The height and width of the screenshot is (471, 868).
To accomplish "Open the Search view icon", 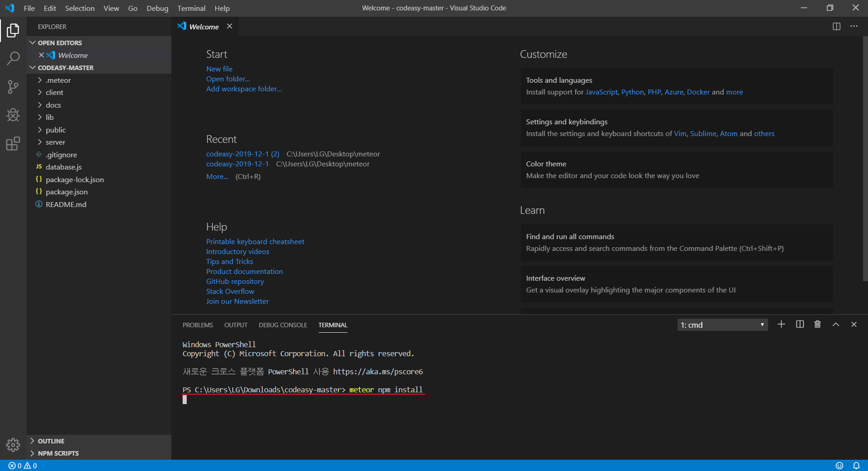I will pos(13,58).
